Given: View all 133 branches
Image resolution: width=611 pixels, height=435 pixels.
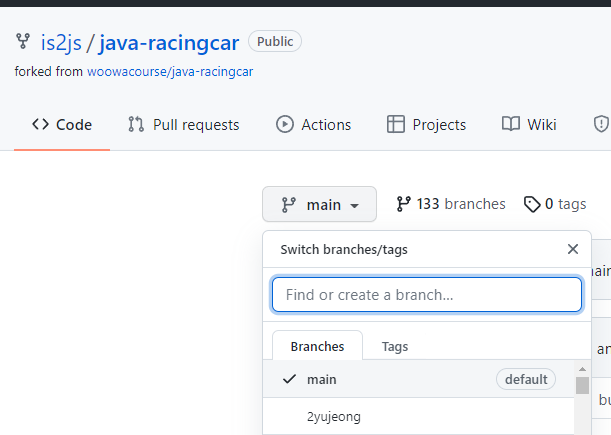Looking at the screenshot, I should pos(451,204).
